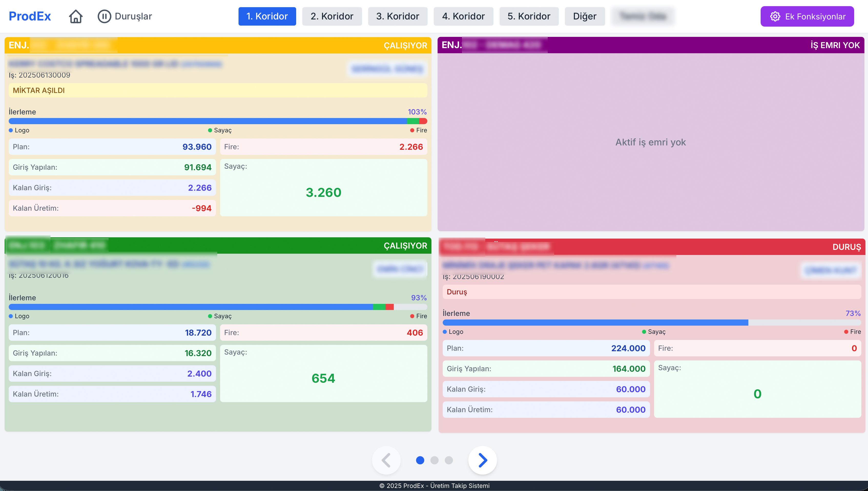
Task: Switch to the 2. Koridor tab
Action: tap(332, 16)
